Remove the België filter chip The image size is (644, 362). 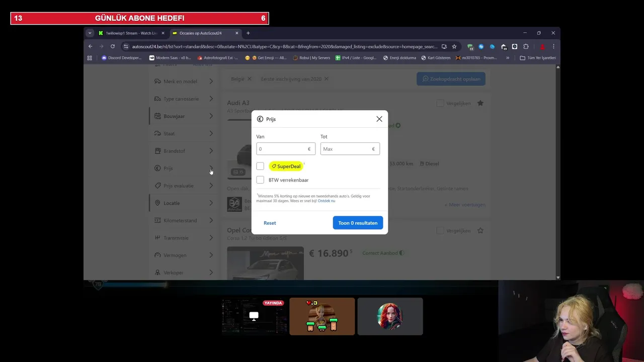pyautogui.click(x=250, y=79)
